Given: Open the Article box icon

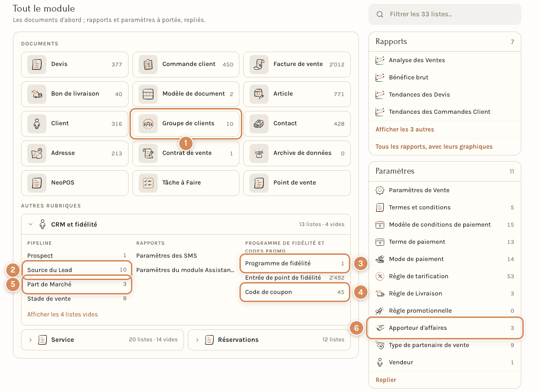Looking at the screenshot, I should [259, 94].
